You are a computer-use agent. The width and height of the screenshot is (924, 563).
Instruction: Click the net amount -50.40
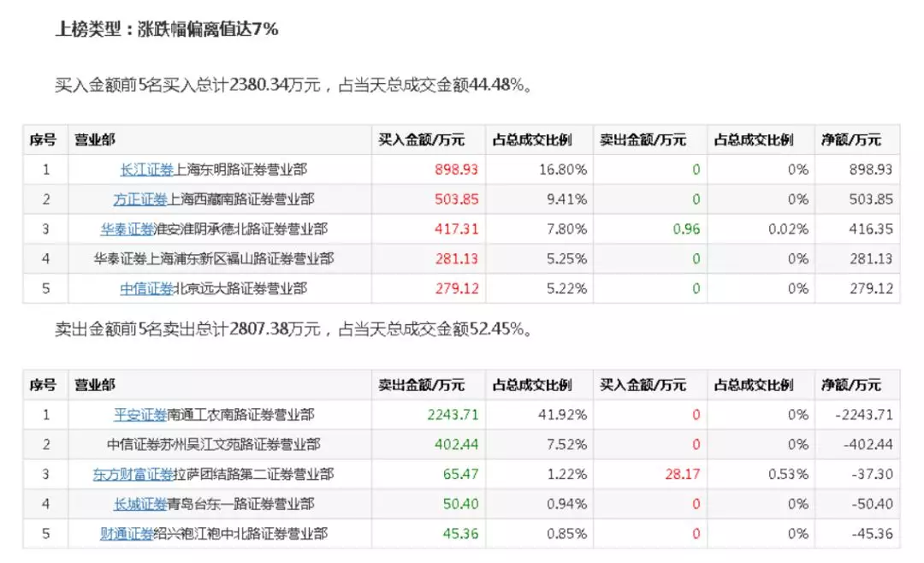(x=872, y=504)
